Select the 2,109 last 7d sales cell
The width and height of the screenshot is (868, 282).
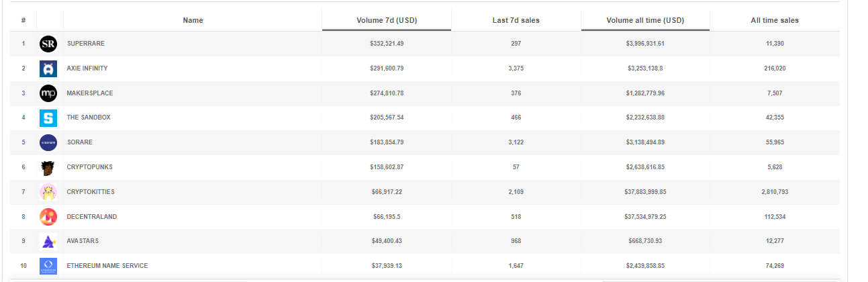click(x=516, y=192)
